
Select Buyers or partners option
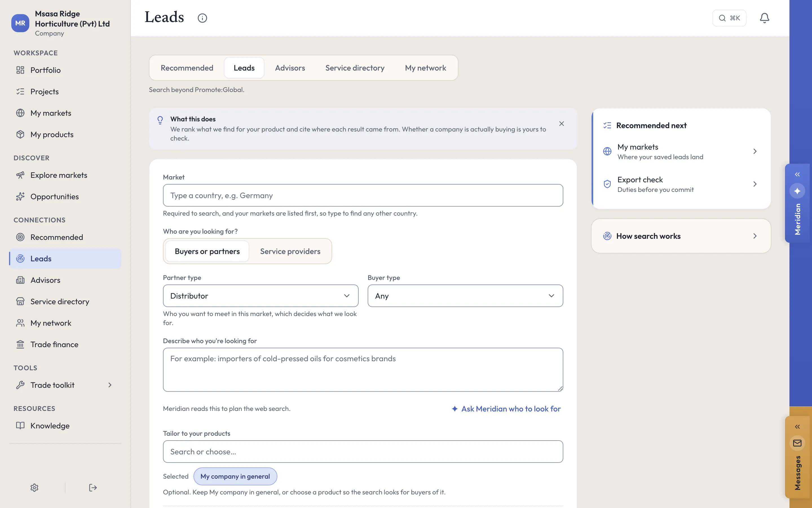tap(207, 251)
